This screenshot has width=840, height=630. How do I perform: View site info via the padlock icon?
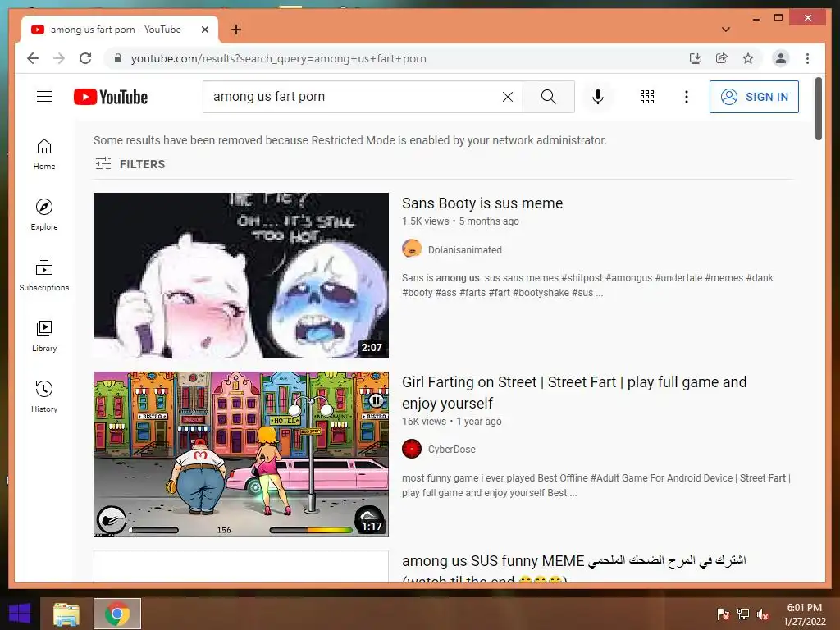[x=118, y=58]
